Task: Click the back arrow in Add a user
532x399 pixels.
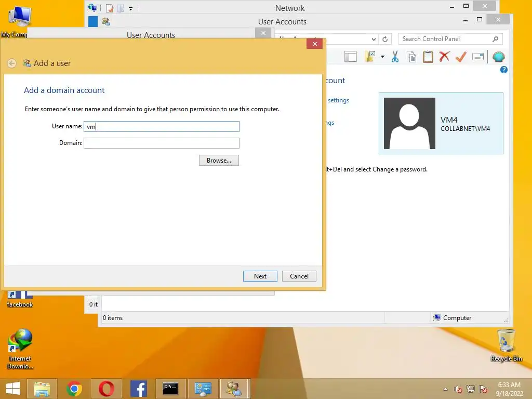Action: [x=11, y=63]
